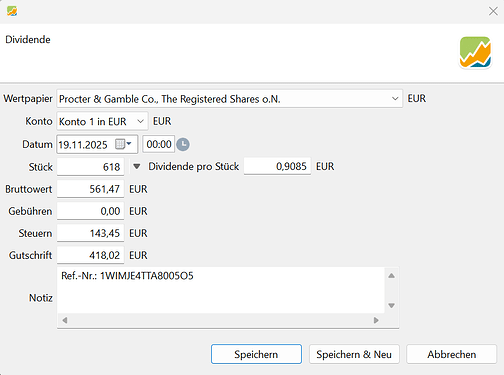This screenshot has width=504, height=375.
Task: Click Speichern to save the dividend
Action: pyautogui.click(x=256, y=354)
